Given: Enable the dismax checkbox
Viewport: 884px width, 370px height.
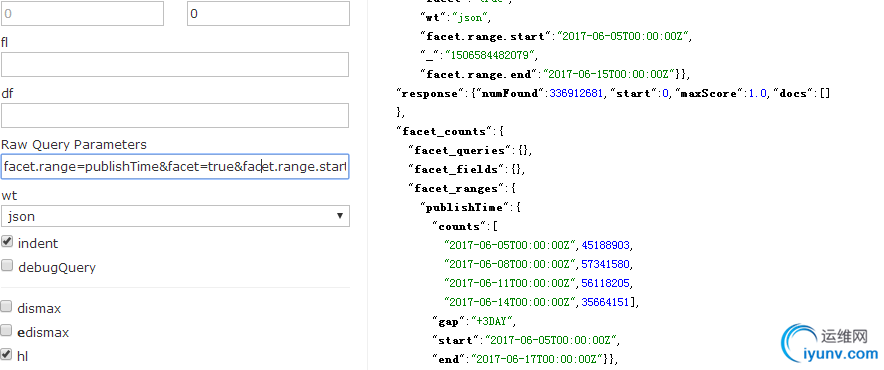Looking at the screenshot, I should click(6, 307).
